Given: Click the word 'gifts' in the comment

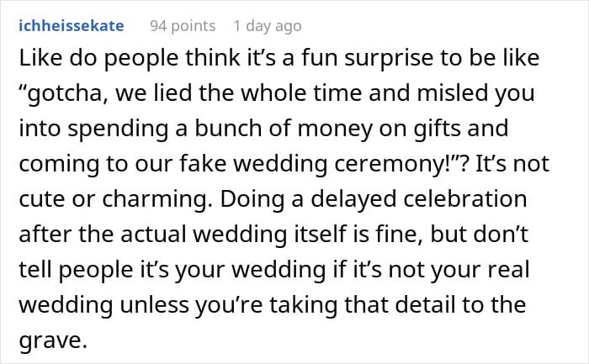Looking at the screenshot, I should pyautogui.click(x=438, y=129).
